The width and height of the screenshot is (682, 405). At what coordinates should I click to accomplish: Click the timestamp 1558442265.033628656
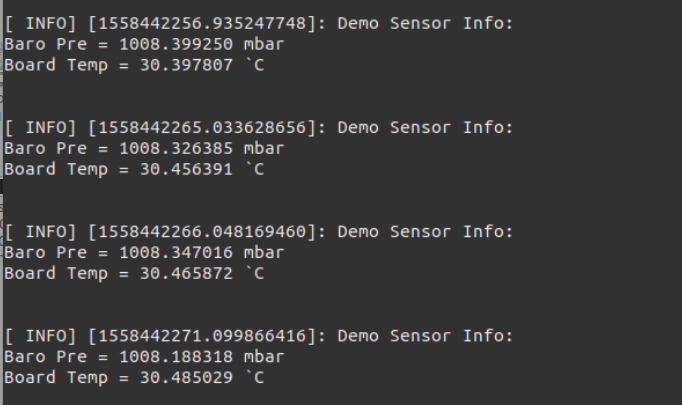[x=203, y=127]
